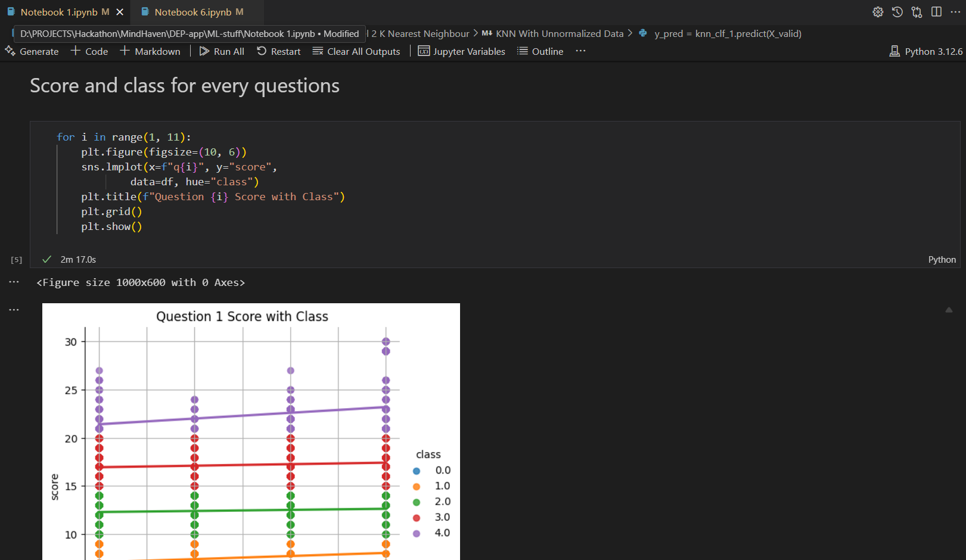Open the timeline history clock icon

(897, 12)
